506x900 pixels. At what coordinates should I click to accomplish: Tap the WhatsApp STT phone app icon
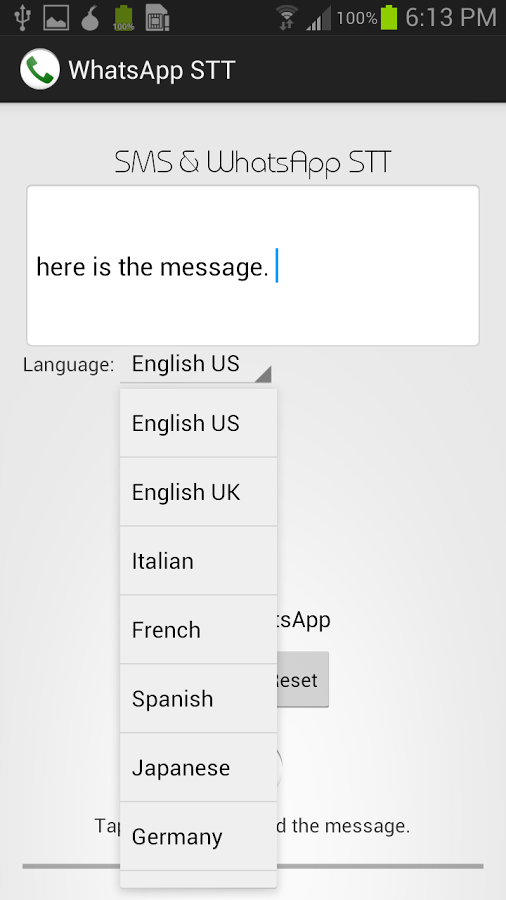coord(40,69)
